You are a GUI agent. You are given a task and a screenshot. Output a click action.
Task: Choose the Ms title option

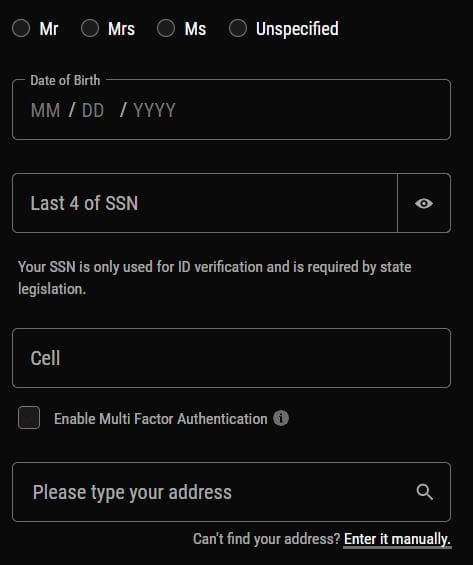point(166,28)
